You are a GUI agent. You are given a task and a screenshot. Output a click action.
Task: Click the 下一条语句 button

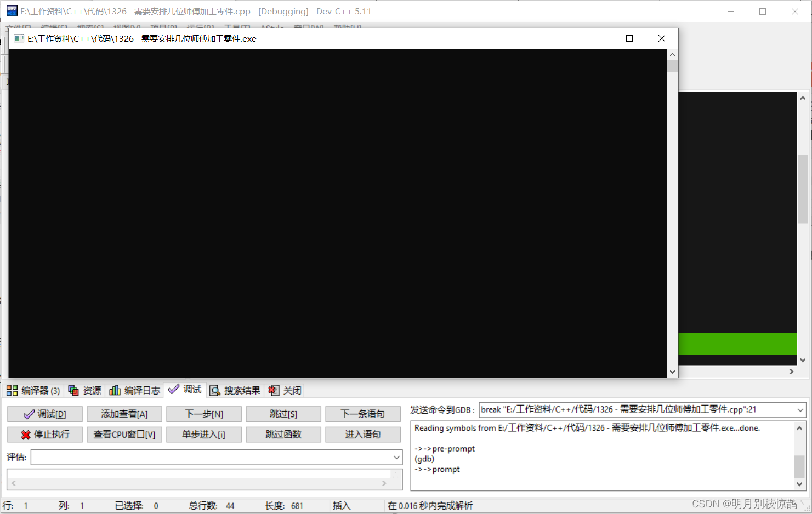[363, 414]
